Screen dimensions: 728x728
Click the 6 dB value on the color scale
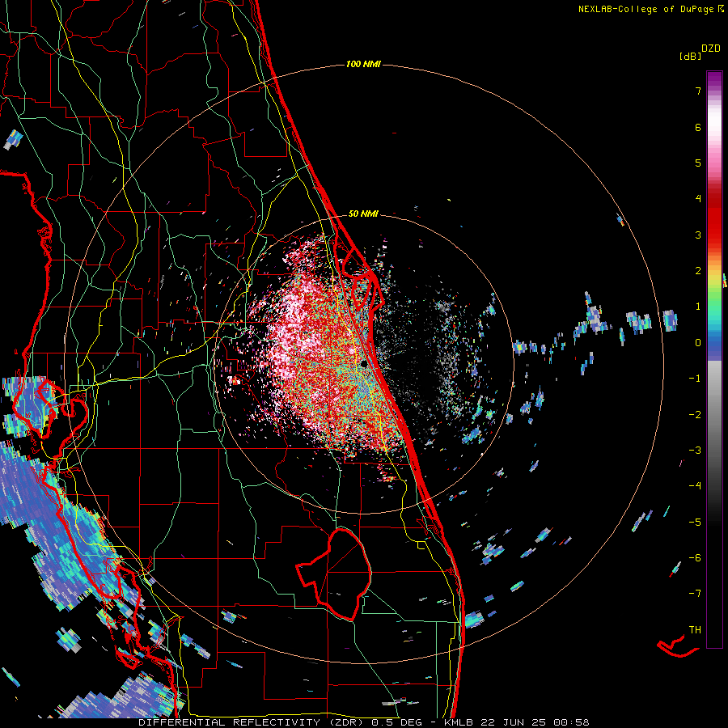[x=698, y=127]
